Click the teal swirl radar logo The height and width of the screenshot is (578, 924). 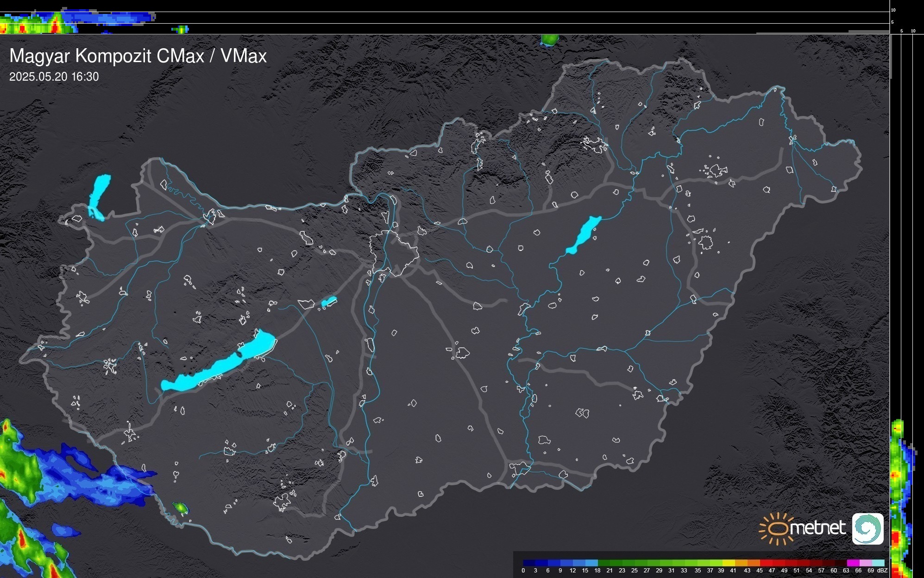click(867, 529)
